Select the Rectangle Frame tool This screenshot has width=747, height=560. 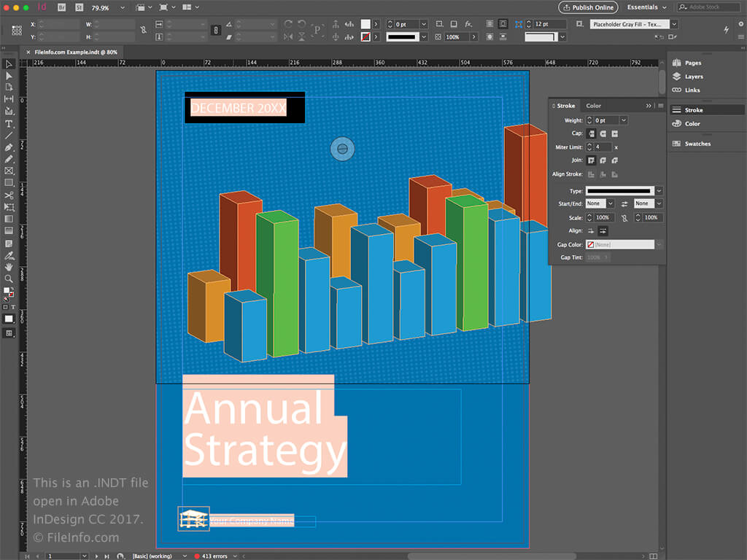pyautogui.click(x=9, y=171)
